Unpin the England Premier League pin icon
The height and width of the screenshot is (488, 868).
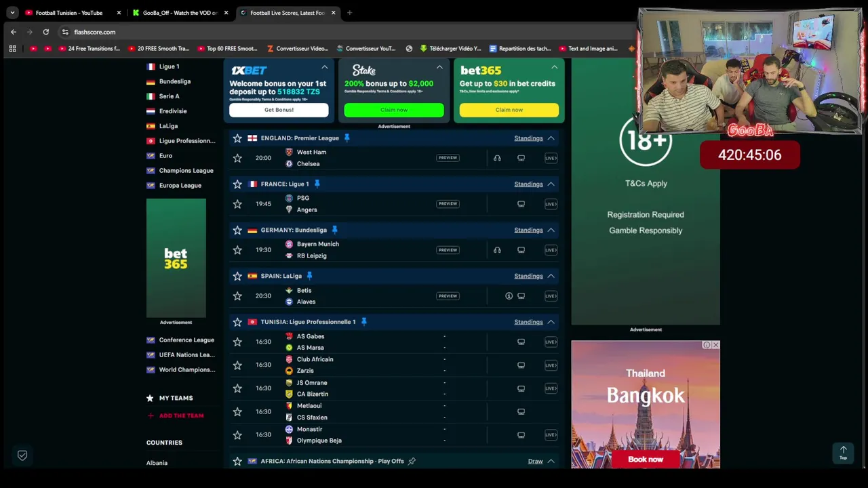[x=347, y=138]
